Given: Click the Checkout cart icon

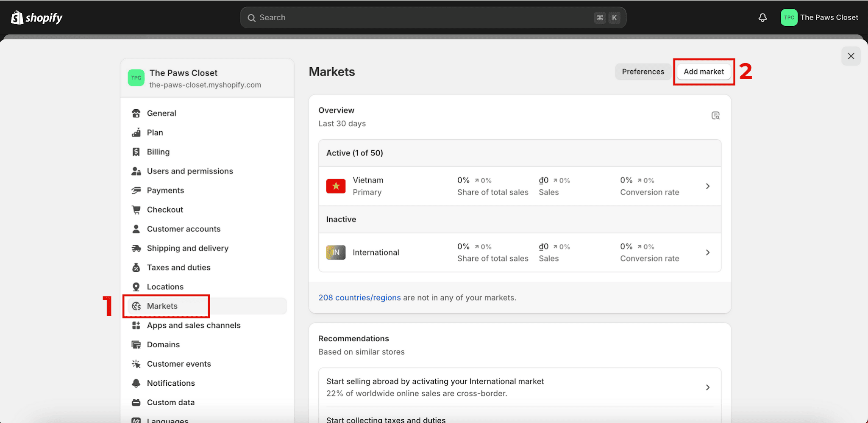Looking at the screenshot, I should (136, 210).
